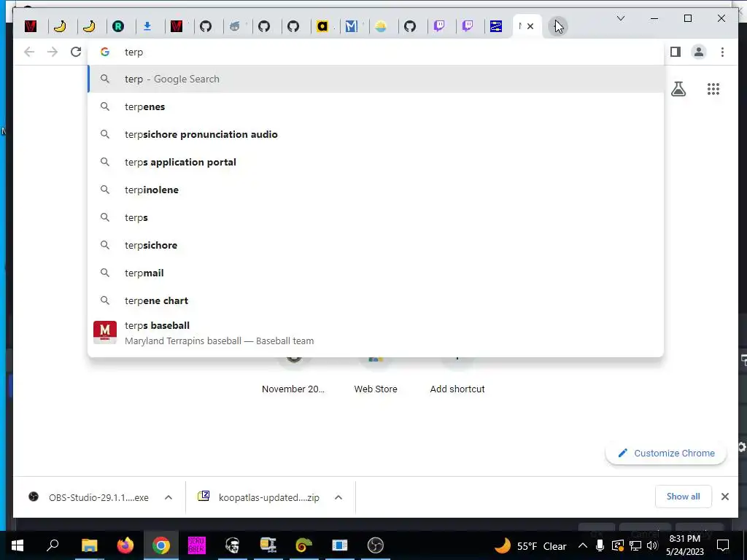This screenshot has height=560, width=747.
Task: Select 'terp - Google Search' suggestion
Action: tap(376, 79)
